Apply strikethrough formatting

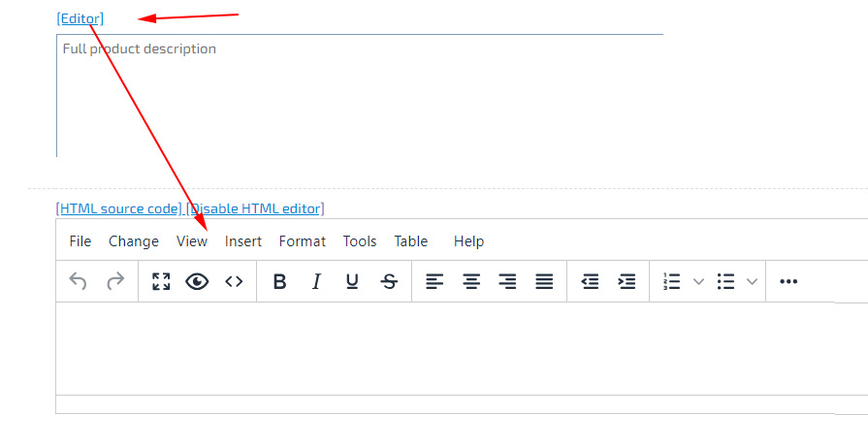[389, 281]
